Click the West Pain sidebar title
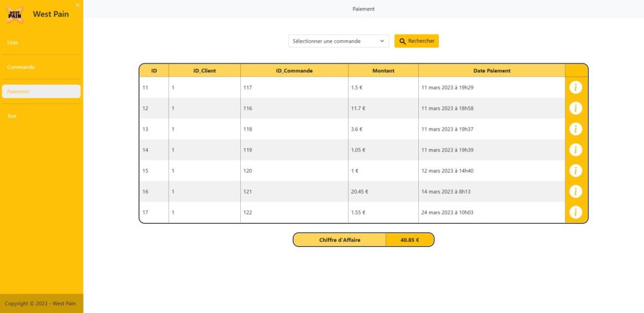Screen dimensions: 644x313 tap(51, 14)
